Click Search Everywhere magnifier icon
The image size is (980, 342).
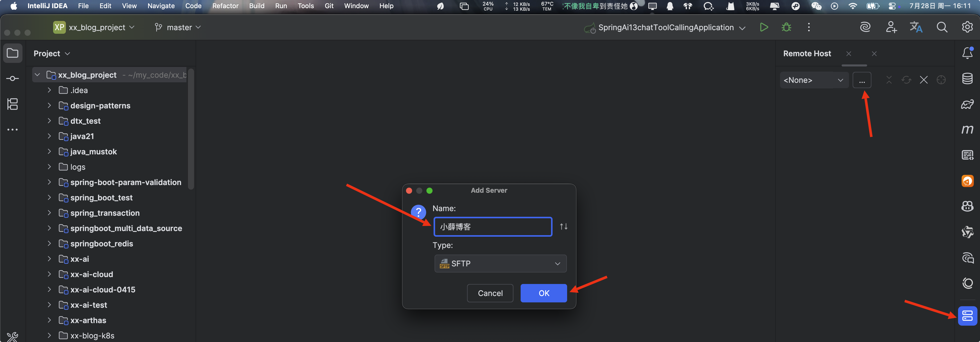[942, 27]
